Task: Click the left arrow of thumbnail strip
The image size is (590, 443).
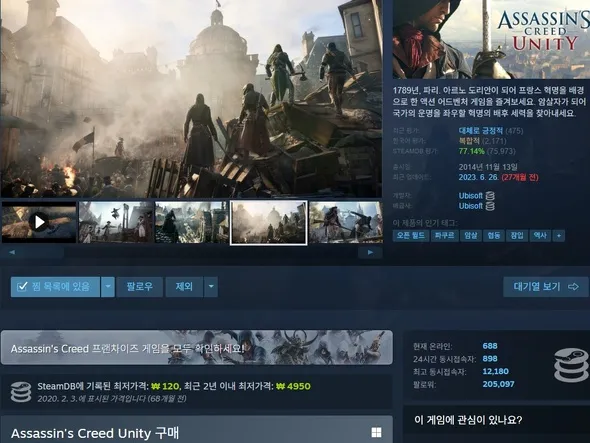Action: coord(12,252)
